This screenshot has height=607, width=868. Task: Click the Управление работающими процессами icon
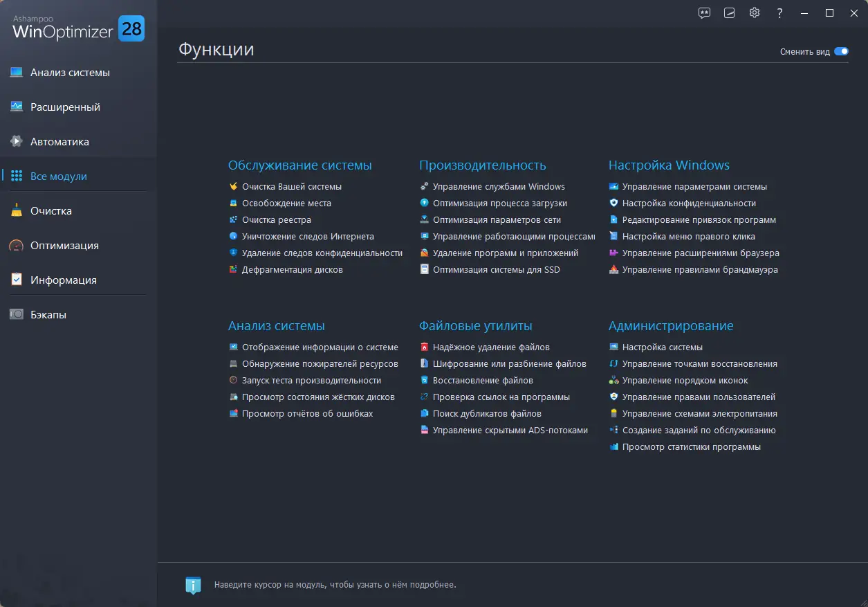point(425,237)
